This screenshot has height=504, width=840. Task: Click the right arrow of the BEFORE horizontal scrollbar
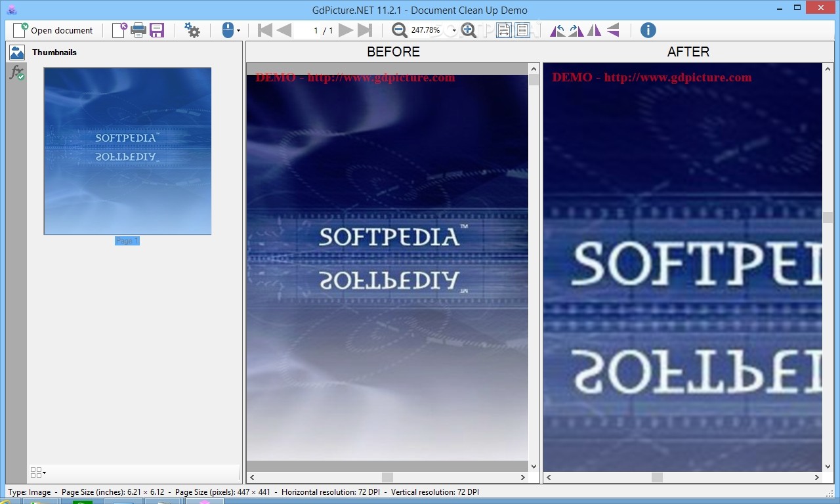pyautogui.click(x=523, y=478)
